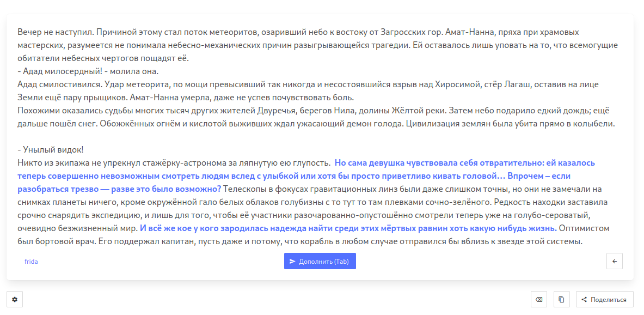Viewport: 644px width, 315px height.
Task: Click the Поделиться share button
Action: (x=604, y=299)
